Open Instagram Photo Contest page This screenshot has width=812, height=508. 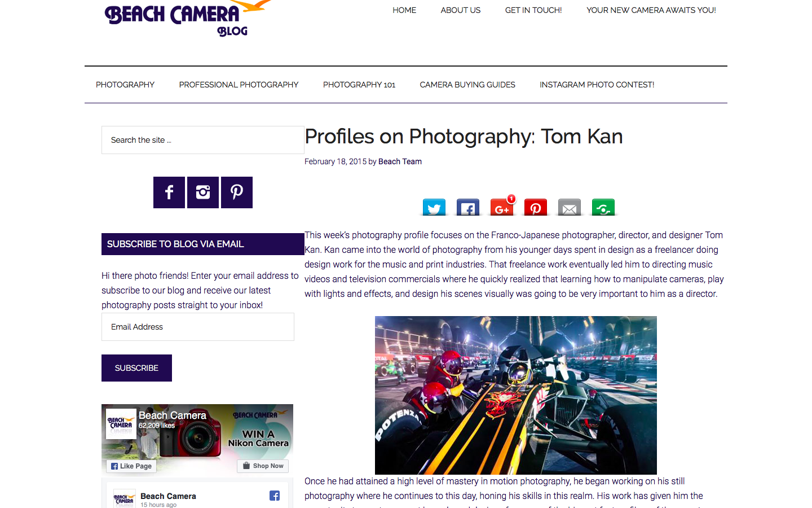597,85
